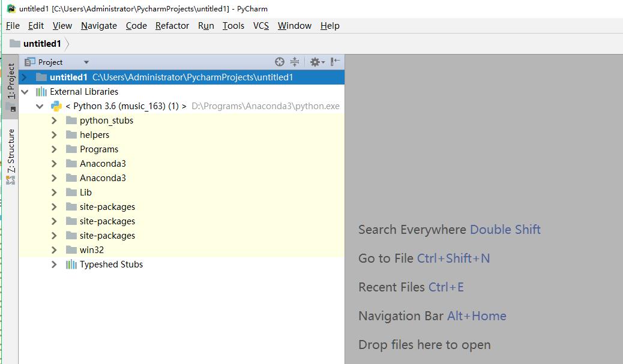
Task: Expand the python_stubs folder
Action: coord(54,121)
